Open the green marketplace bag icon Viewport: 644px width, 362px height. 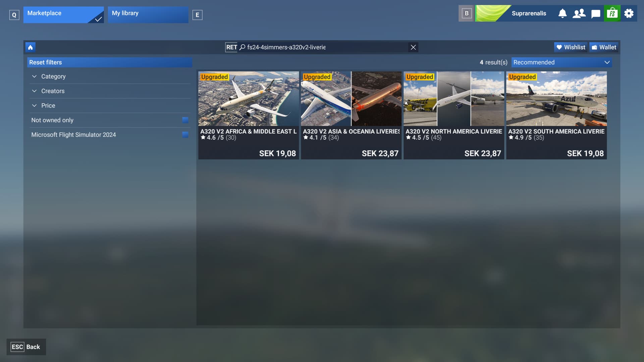tap(612, 13)
